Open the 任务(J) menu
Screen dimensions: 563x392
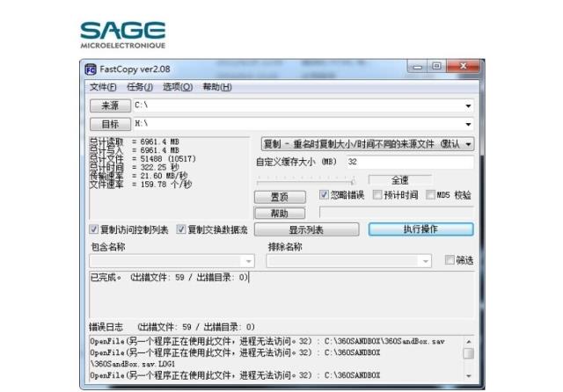(140, 87)
